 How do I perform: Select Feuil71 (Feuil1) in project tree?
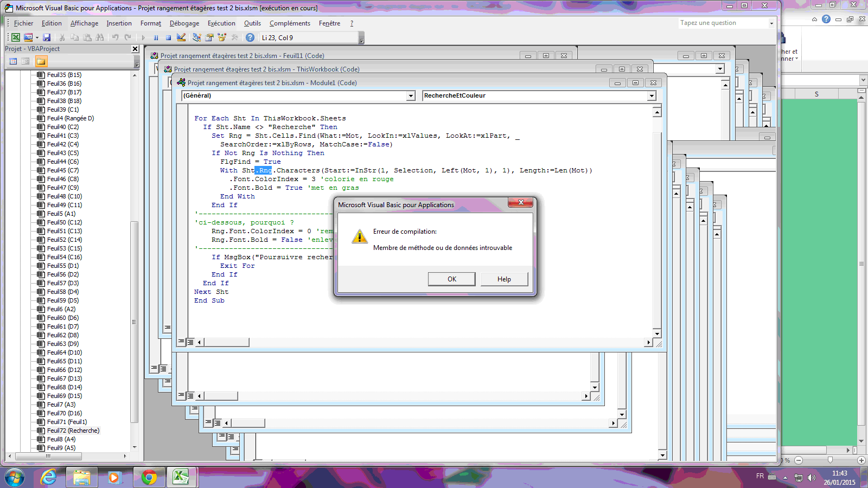click(67, 422)
